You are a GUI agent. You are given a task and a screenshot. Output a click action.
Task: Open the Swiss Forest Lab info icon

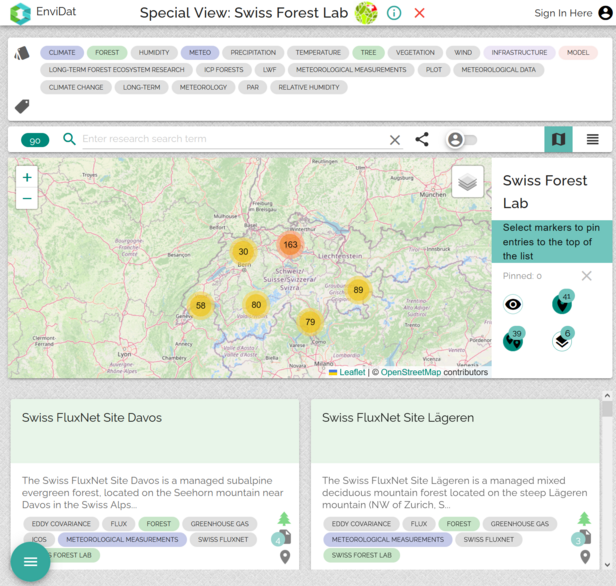pos(394,13)
